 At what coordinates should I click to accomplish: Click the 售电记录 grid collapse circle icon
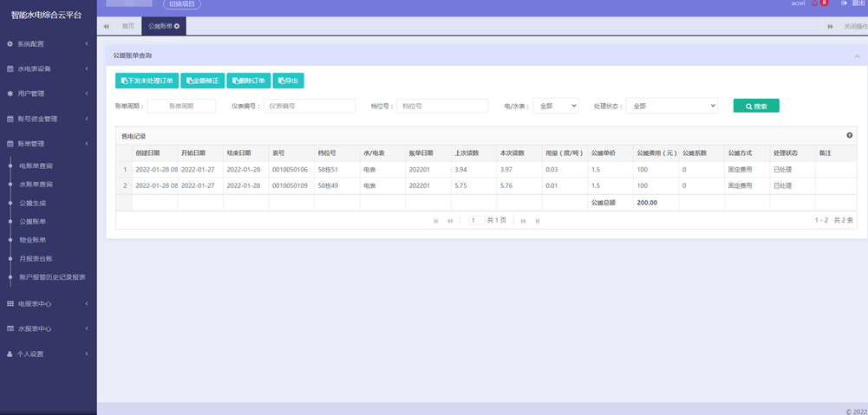click(850, 135)
